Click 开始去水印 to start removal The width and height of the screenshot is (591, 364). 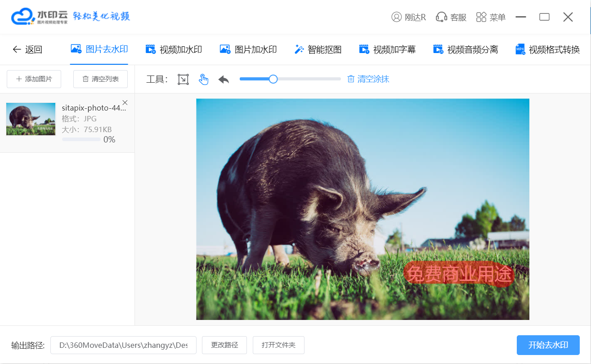[548, 345]
